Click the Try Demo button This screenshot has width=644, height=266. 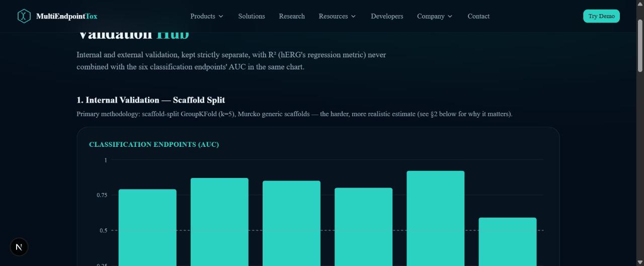[x=601, y=16]
